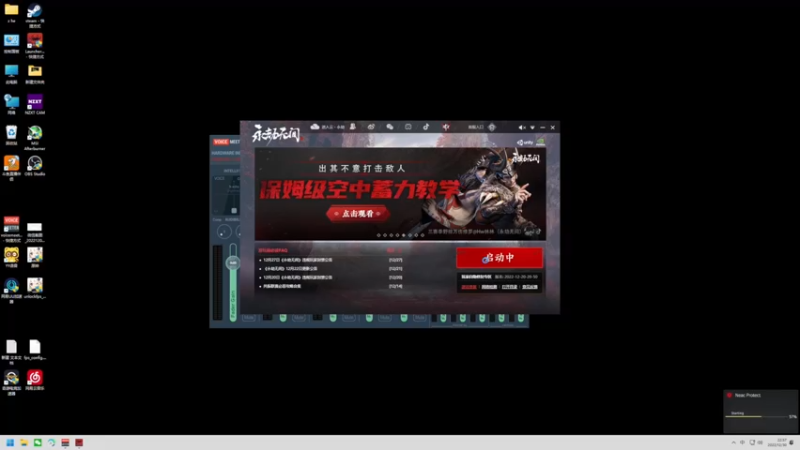The image size is (800, 450).
Task: Open the YY voice raccoon icon
Action: point(11,258)
